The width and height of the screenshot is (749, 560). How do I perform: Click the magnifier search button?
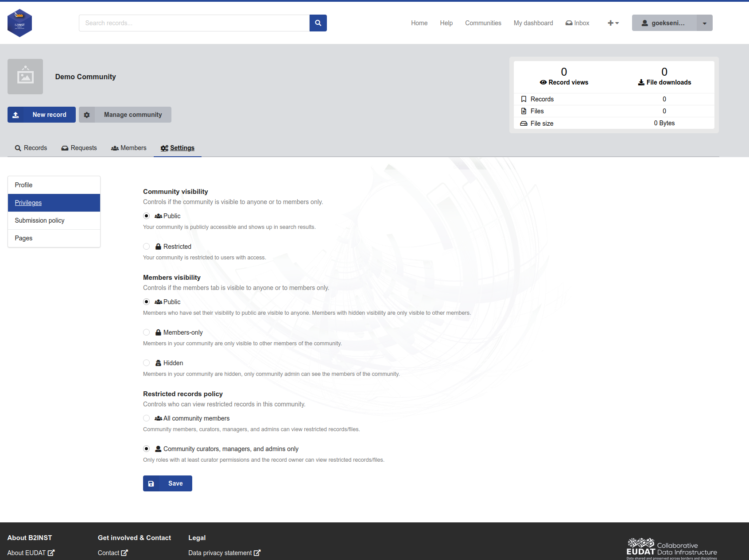pos(318,23)
